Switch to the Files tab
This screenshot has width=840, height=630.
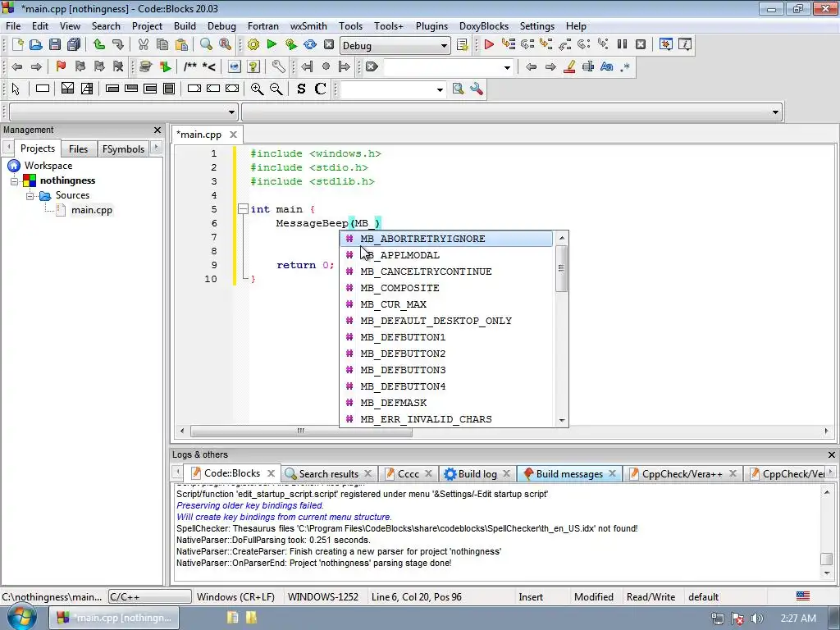pos(78,149)
